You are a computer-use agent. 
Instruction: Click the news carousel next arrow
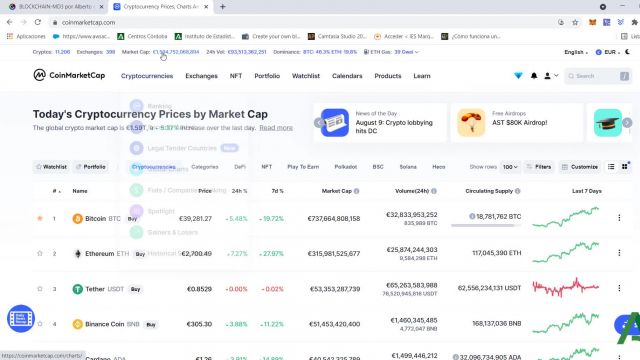(x=627, y=122)
